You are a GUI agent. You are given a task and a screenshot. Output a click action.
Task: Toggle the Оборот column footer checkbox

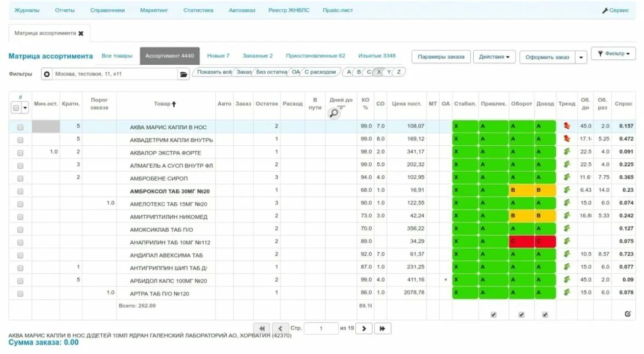pyautogui.click(x=521, y=315)
